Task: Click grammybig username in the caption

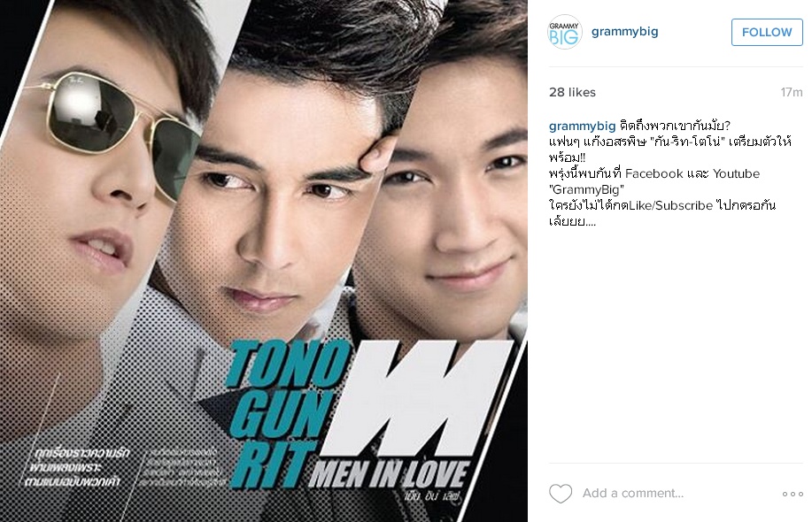Action: (x=582, y=126)
